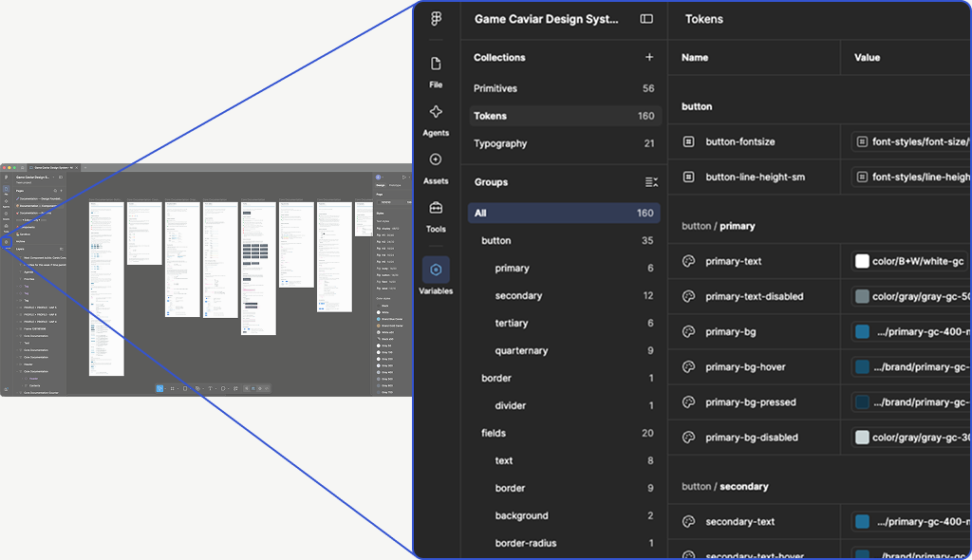
Task: Switch to the Design tab in the small window
Action: 380,185
